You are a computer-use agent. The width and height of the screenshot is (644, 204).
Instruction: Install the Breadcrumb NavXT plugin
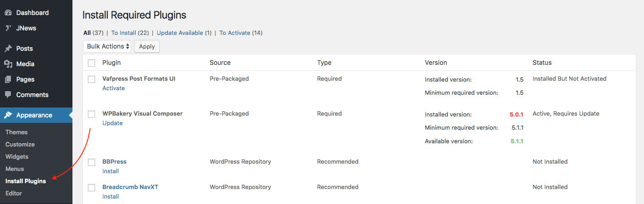(x=111, y=196)
